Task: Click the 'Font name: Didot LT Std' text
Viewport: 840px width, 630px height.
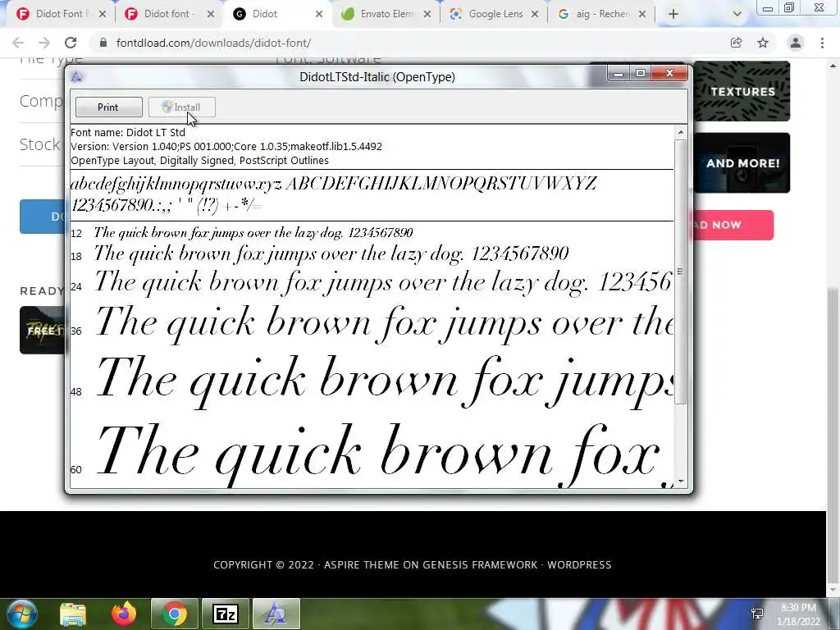Action: 128,132
